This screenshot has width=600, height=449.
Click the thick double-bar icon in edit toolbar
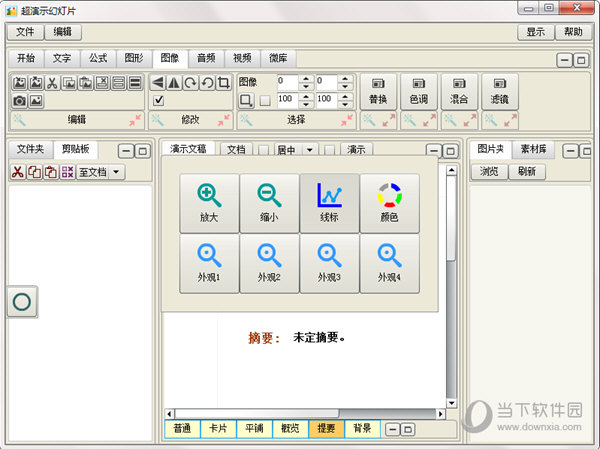coord(135,83)
